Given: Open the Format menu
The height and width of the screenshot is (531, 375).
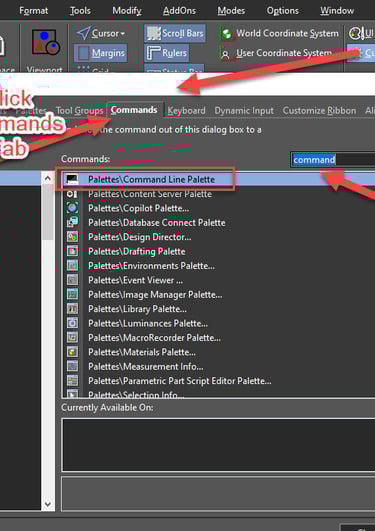Looking at the screenshot, I should pos(34,11).
